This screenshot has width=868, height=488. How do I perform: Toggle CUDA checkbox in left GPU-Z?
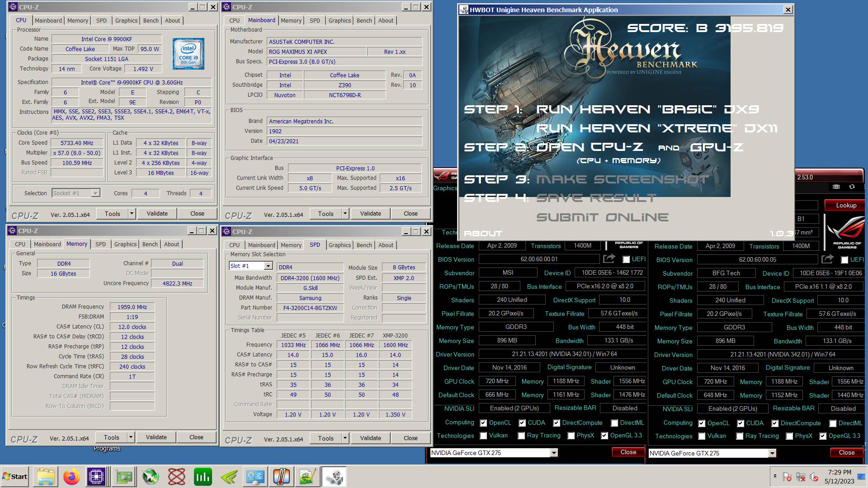coord(522,423)
